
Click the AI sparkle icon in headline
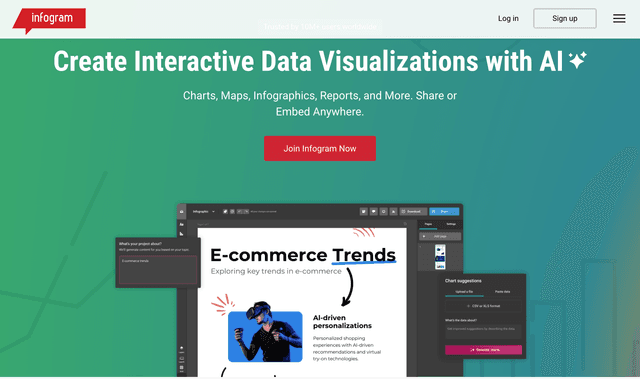click(578, 60)
